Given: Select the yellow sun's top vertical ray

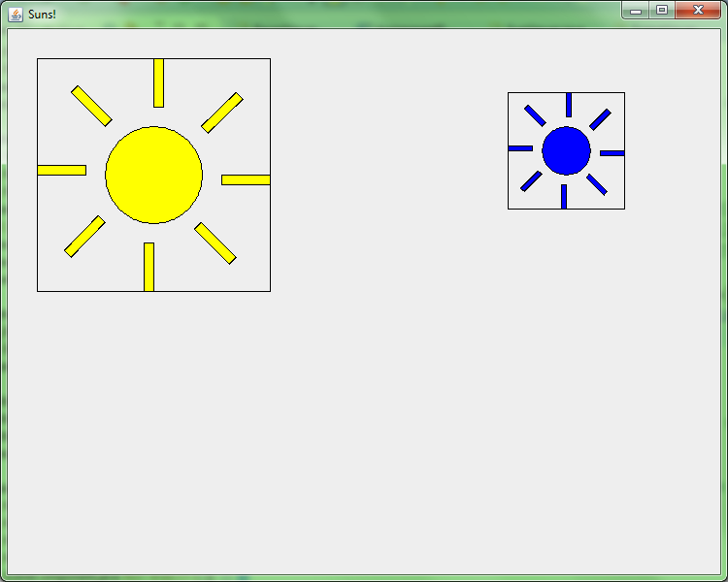Looking at the screenshot, I should point(158,82).
